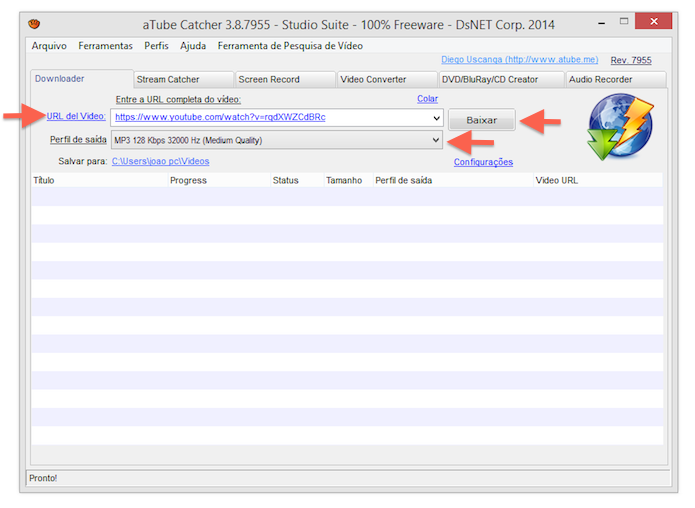Expand the video URL dropdown arrow
695x508 pixels.
tap(436, 118)
